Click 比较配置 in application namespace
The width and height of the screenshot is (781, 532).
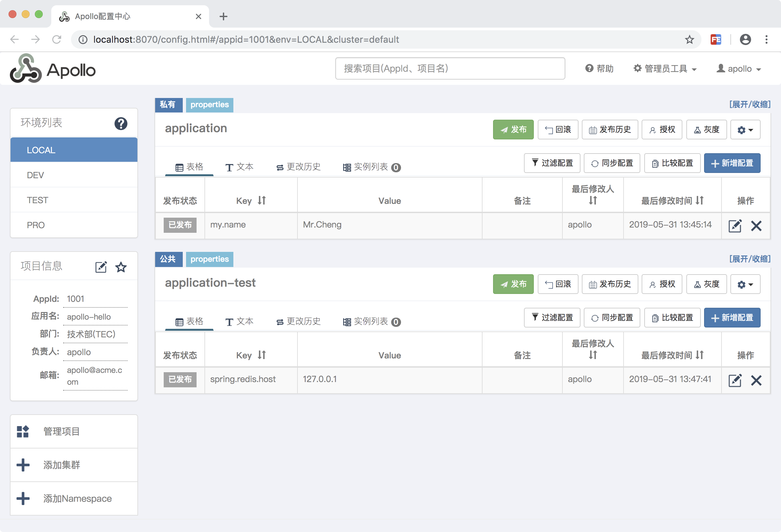(x=673, y=163)
